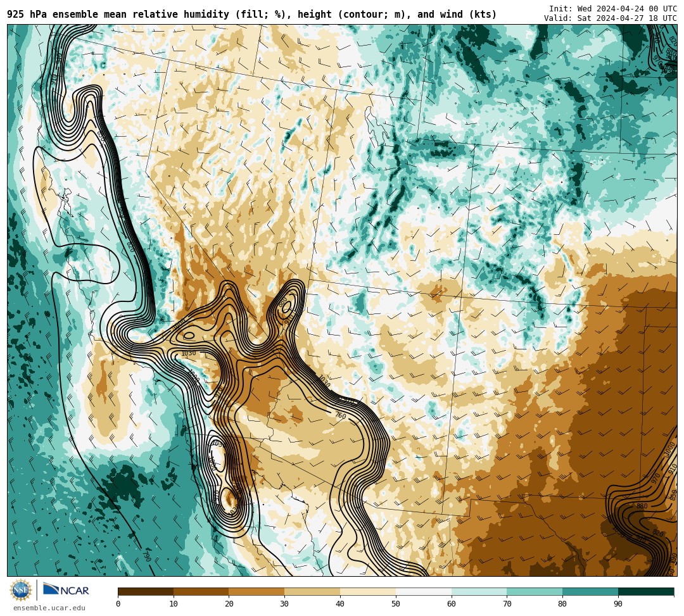Click the NSF logo
Image resolution: width=684 pixels, height=616 pixels.
point(21,591)
